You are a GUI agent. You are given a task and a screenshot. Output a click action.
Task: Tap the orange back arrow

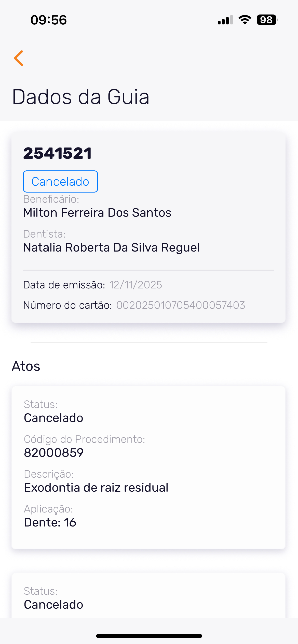(19, 58)
